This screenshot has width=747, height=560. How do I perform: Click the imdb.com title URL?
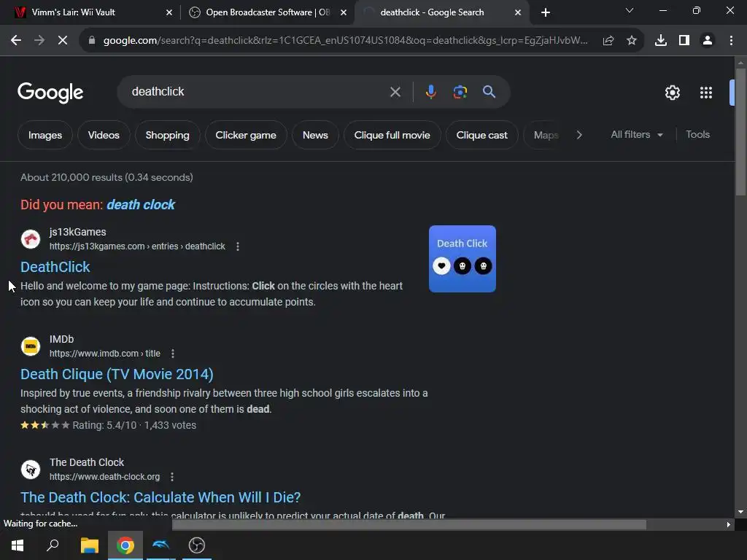pos(105,354)
